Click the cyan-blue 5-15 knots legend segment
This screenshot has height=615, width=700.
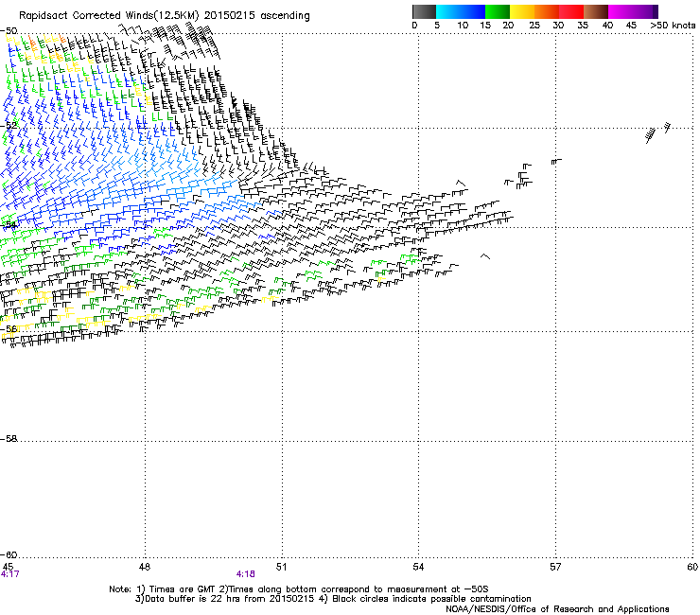(x=461, y=11)
